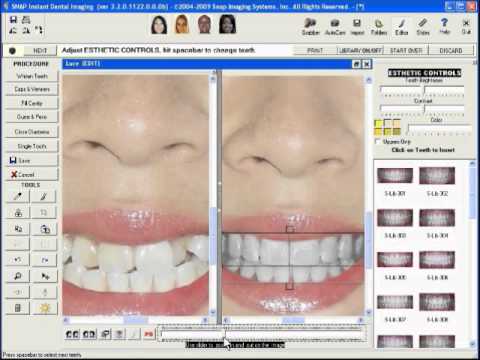The width and height of the screenshot is (480, 360).
Task: Click the Cancel button with red X
Action: pyautogui.click(x=32, y=175)
